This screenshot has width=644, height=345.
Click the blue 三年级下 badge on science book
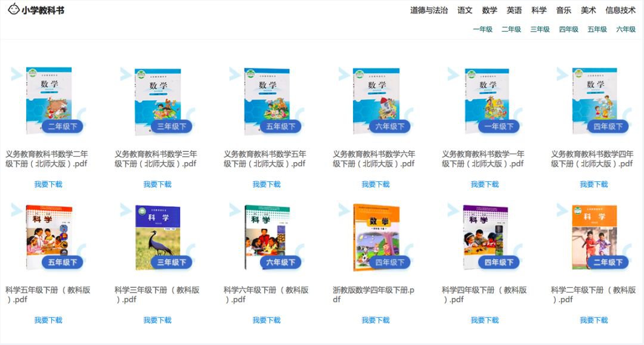click(x=171, y=262)
